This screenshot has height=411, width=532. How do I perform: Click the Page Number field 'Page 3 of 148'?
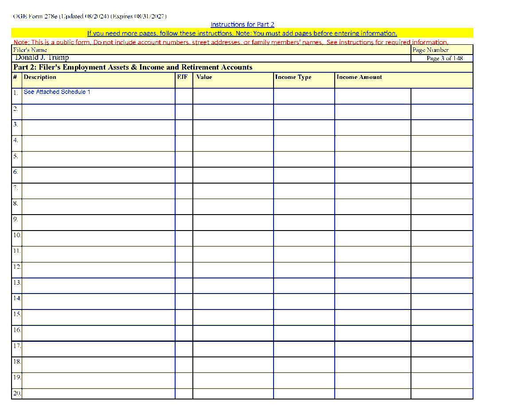[442, 58]
